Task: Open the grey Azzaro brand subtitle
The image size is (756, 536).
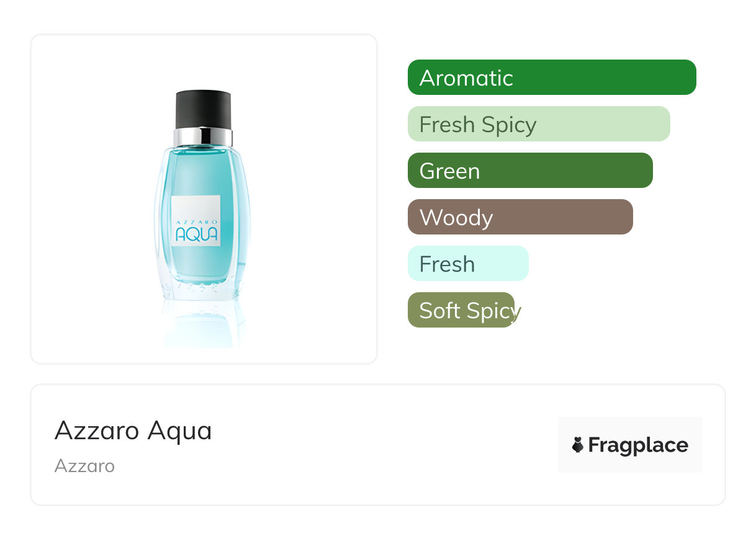Action: click(x=84, y=466)
